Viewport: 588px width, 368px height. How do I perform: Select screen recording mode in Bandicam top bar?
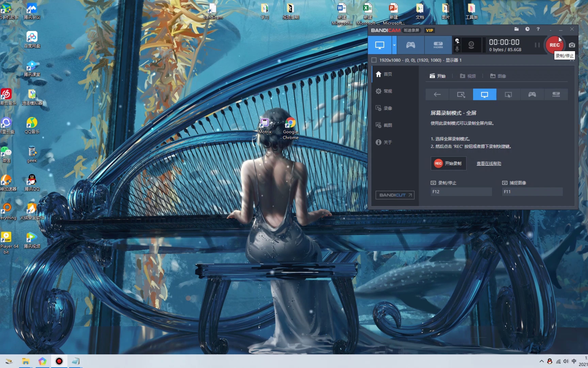tap(380, 45)
